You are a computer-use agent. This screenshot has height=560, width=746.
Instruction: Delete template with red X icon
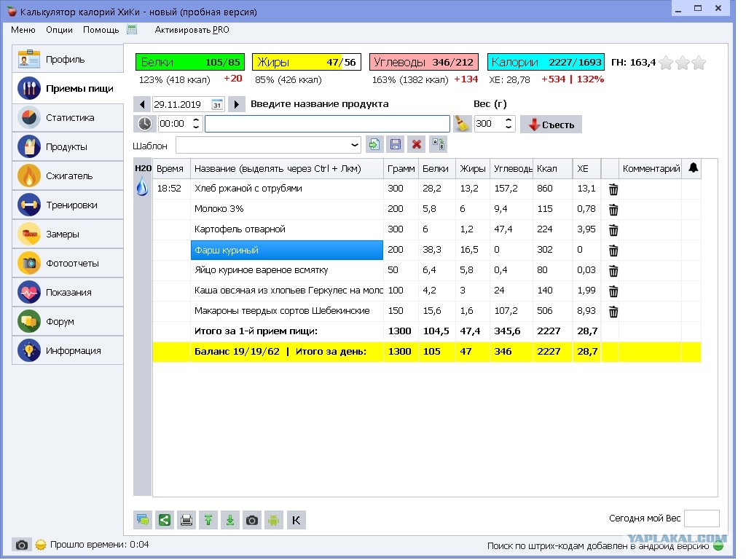click(417, 144)
